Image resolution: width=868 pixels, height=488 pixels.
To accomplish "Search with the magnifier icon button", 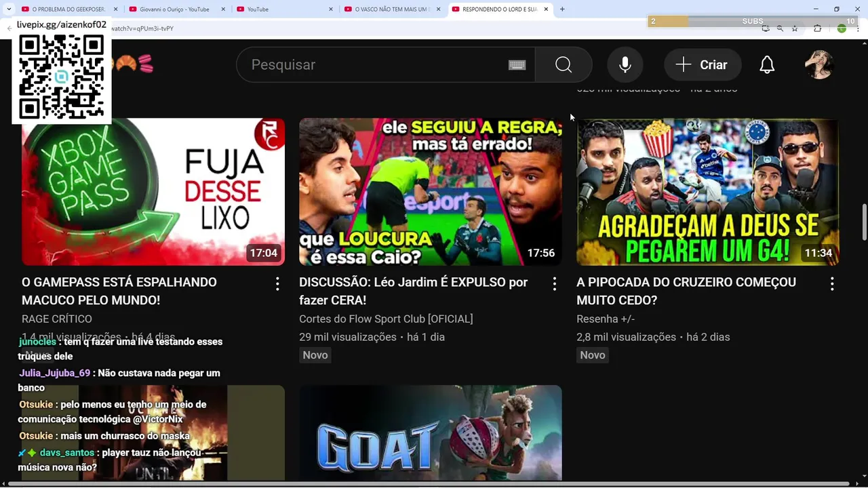I will coord(563,64).
